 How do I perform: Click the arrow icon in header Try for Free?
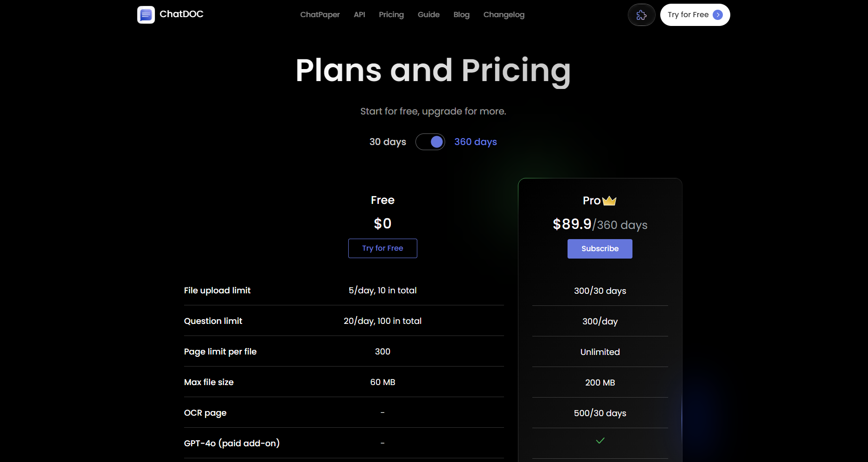point(718,15)
